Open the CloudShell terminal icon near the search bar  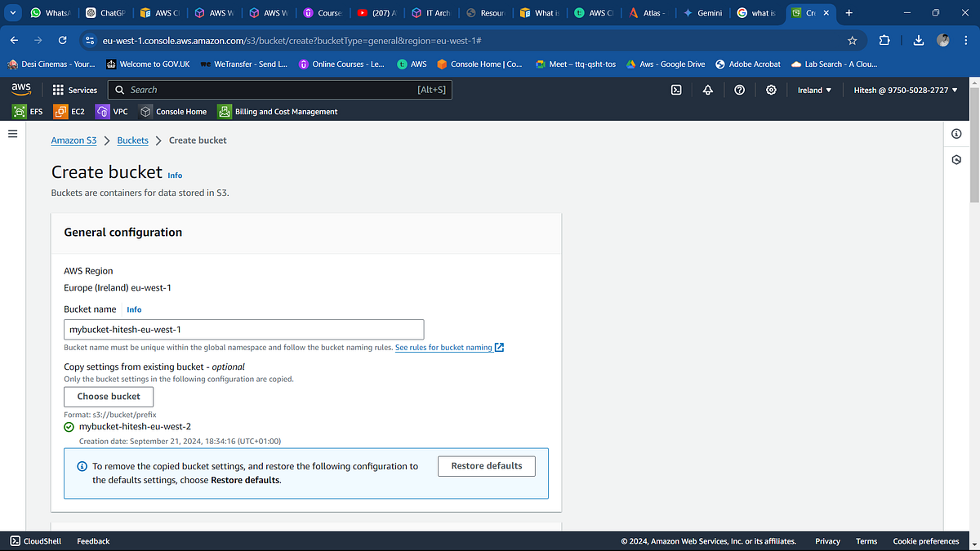676,90
